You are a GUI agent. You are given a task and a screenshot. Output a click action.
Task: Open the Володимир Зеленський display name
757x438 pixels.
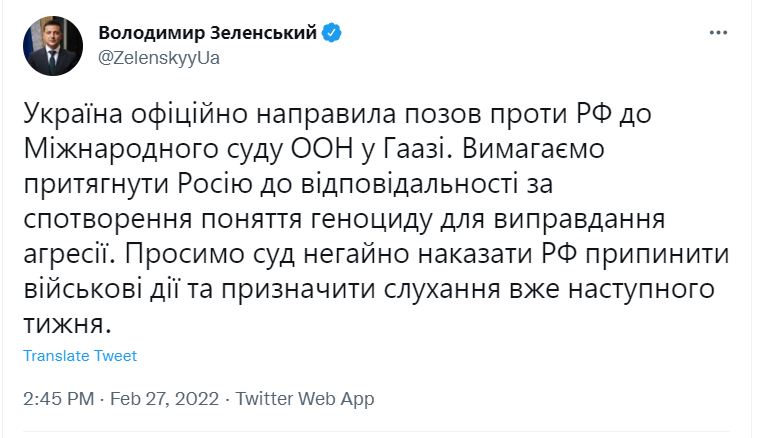tap(208, 33)
